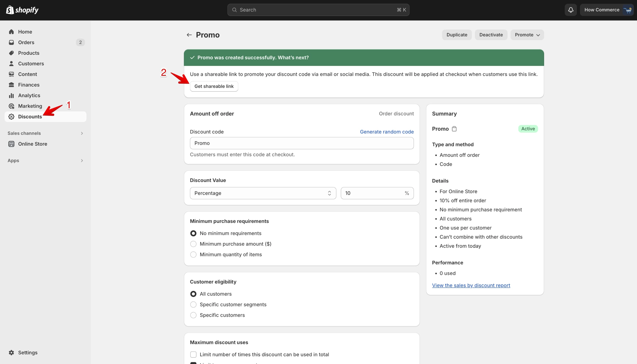Click the Discount code input field
This screenshot has height=364, width=637.
(301, 143)
